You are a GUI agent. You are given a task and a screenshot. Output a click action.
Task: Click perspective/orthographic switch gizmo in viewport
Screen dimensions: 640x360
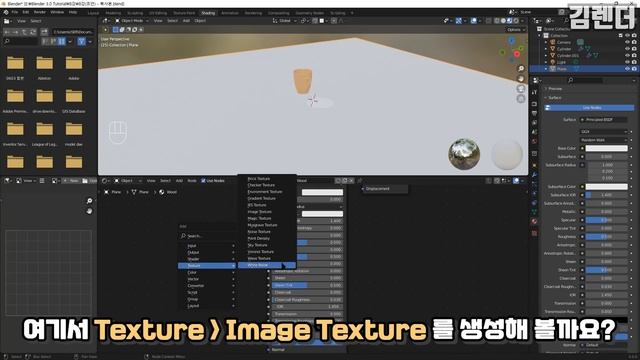(x=521, y=99)
